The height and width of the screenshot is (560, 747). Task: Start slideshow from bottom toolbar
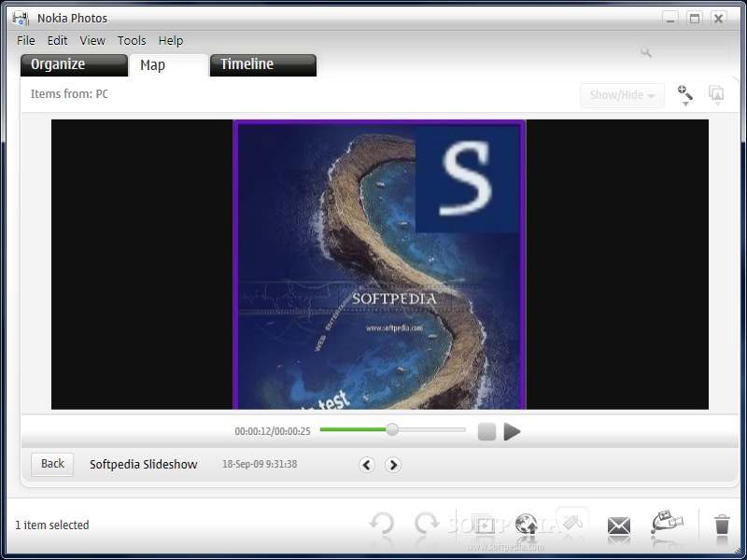(x=483, y=525)
